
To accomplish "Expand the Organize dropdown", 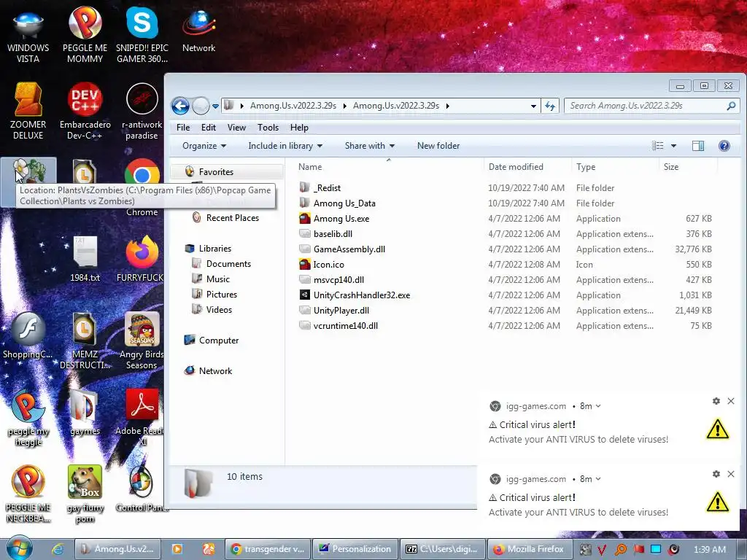I will (x=204, y=146).
